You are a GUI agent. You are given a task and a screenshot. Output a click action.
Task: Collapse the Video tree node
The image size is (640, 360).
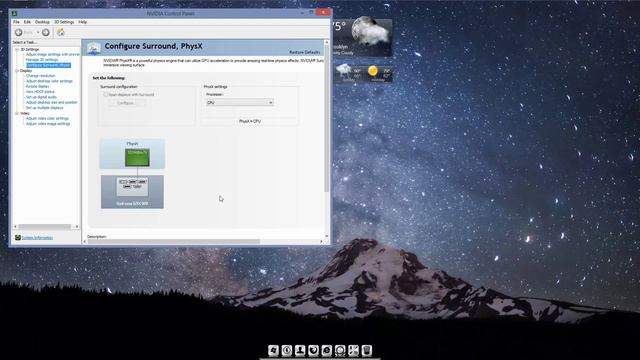[x=17, y=113]
